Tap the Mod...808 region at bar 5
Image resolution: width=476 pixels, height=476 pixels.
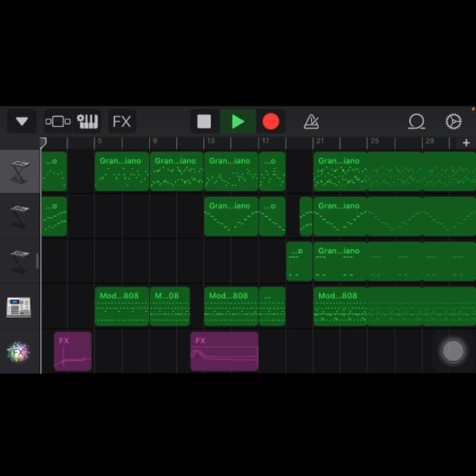point(121,306)
